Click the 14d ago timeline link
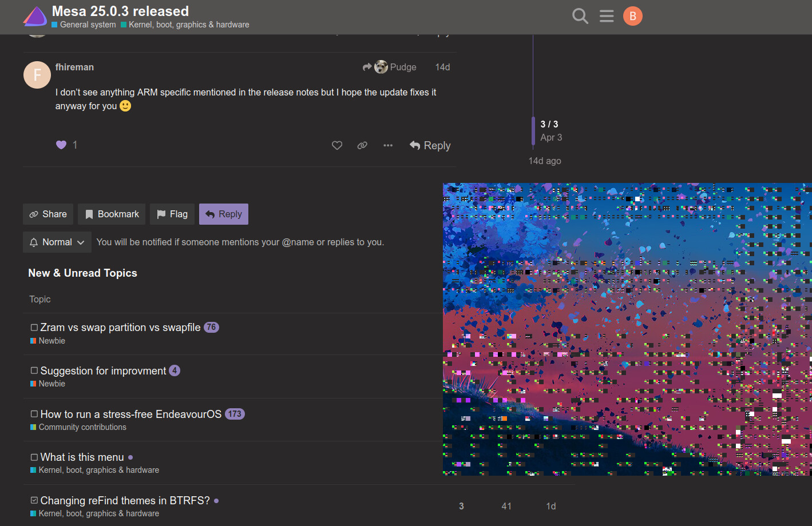812x526 pixels. point(545,161)
